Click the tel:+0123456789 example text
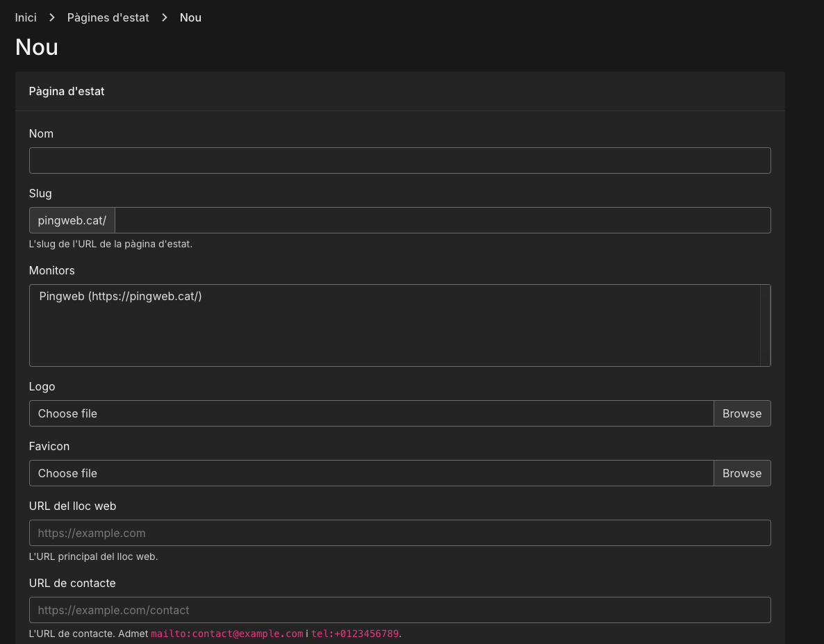This screenshot has width=824, height=644. [355, 634]
